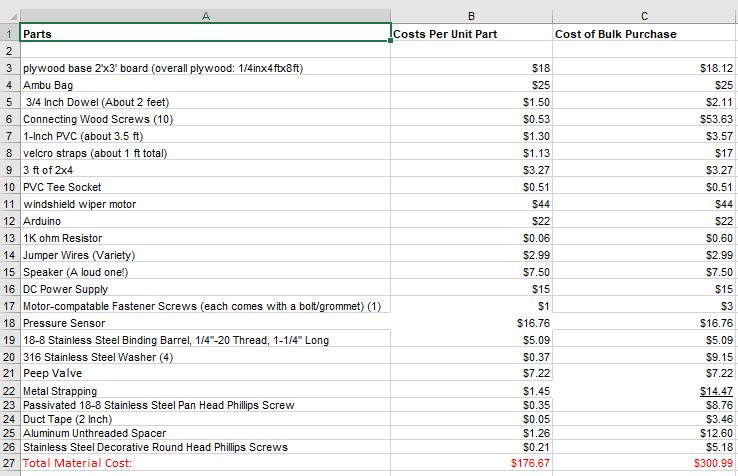The width and height of the screenshot is (738, 476).
Task: Select the '1K ohm Resistor' cell
Action: pos(205,237)
